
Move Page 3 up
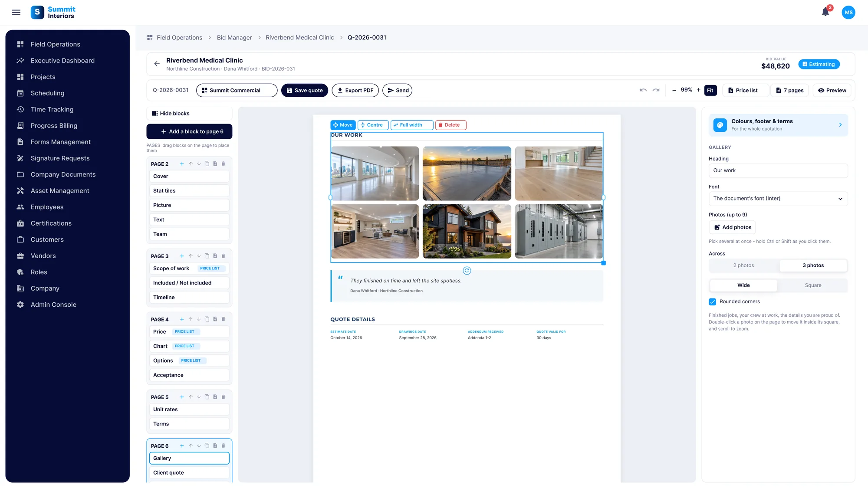pyautogui.click(x=191, y=256)
